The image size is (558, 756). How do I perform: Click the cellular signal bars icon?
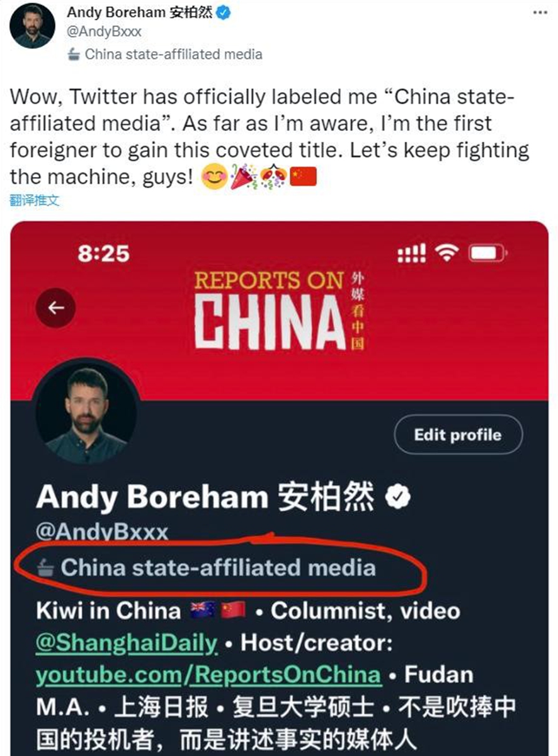click(412, 253)
